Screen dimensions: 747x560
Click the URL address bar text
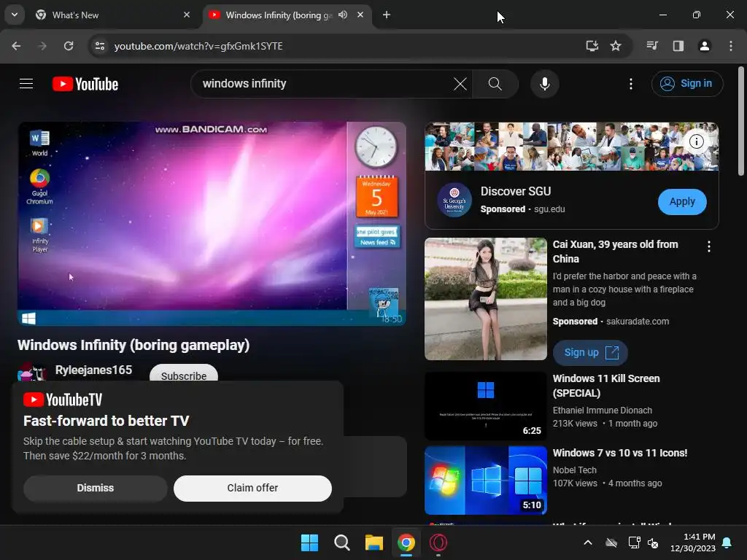click(x=198, y=46)
